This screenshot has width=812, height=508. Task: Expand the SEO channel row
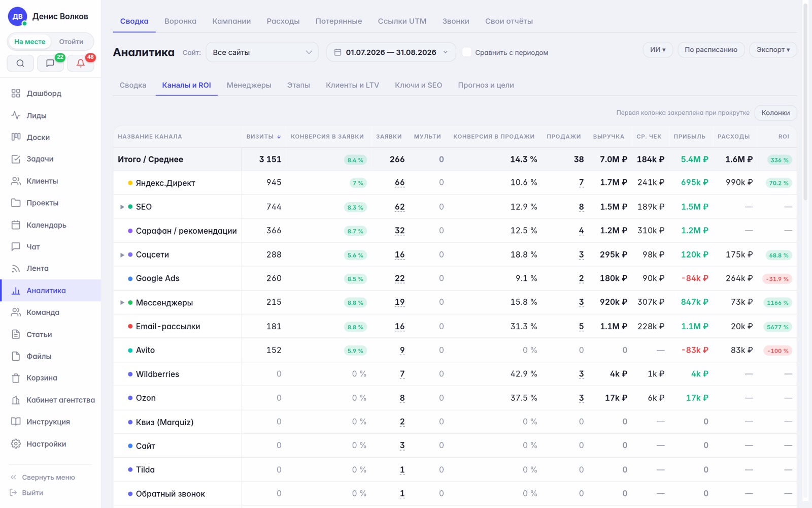pos(122,207)
